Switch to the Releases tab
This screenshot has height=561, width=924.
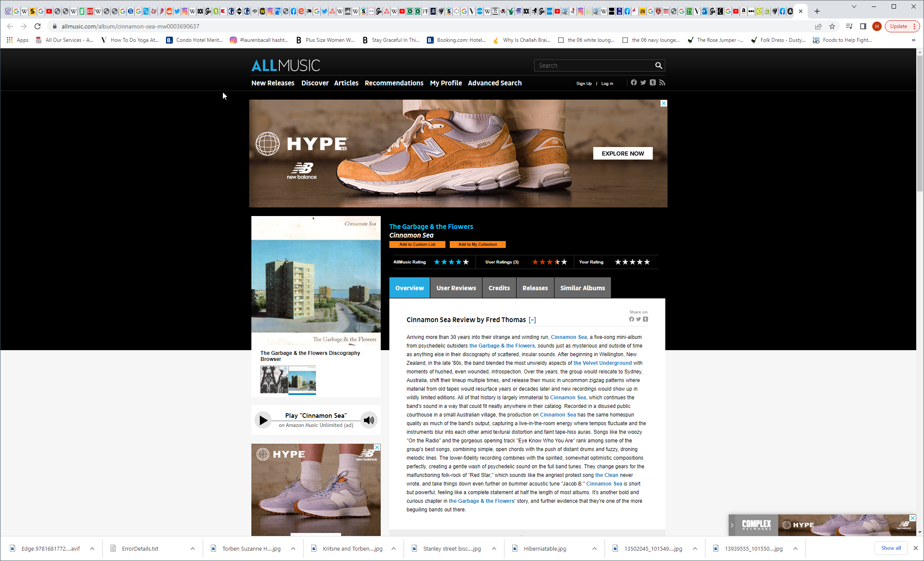click(535, 288)
